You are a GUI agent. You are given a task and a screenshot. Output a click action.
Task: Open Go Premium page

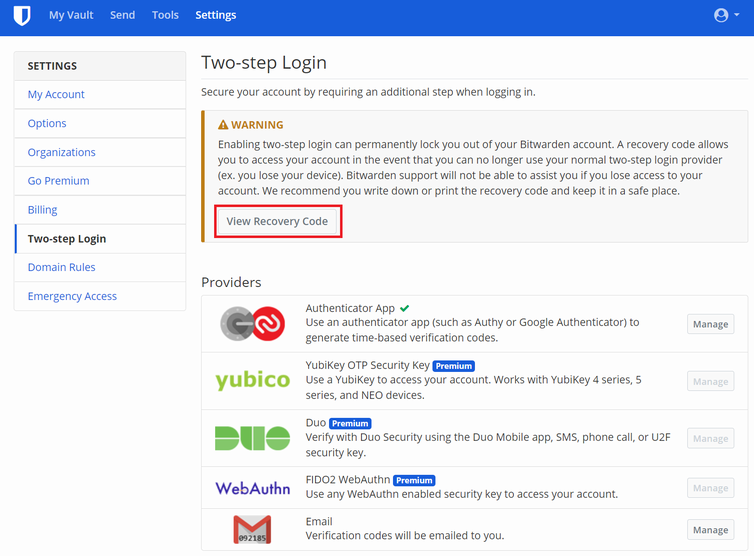click(x=100, y=181)
